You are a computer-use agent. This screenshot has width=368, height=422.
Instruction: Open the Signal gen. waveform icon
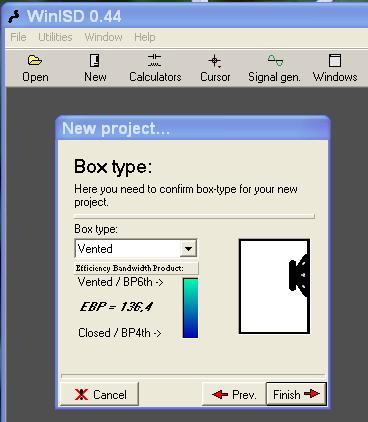(275, 61)
